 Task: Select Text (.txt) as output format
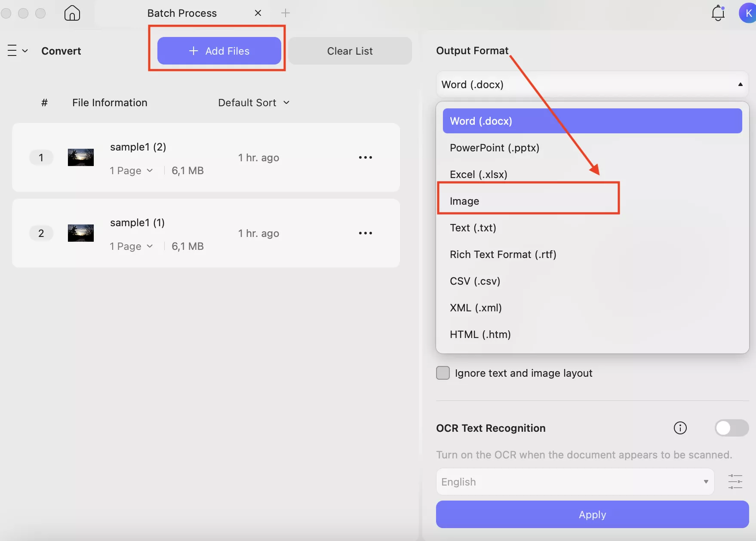click(x=473, y=227)
